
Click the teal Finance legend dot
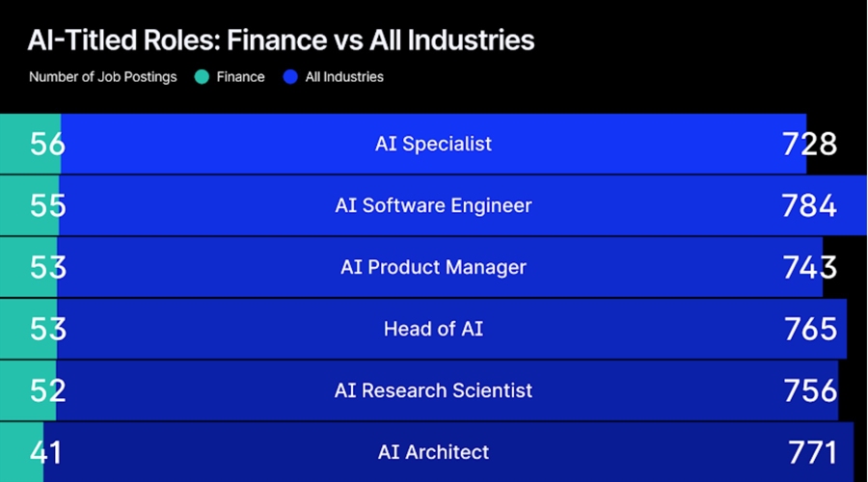pos(201,77)
